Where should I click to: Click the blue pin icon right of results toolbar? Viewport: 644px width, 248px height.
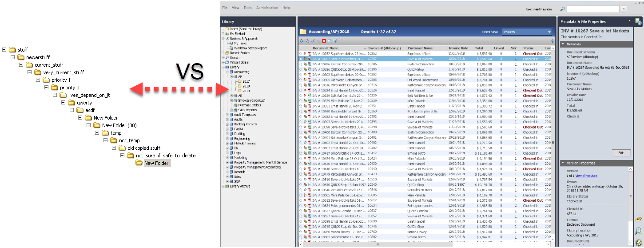tap(552, 41)
